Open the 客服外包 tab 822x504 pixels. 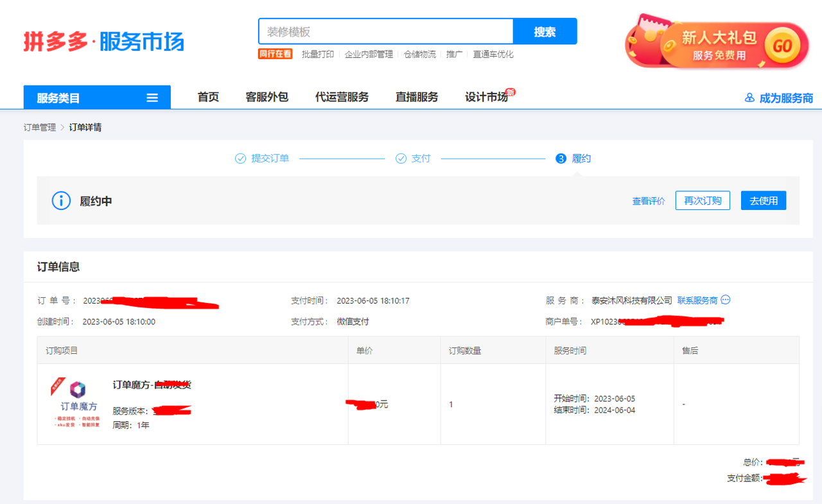coord(267,97)
